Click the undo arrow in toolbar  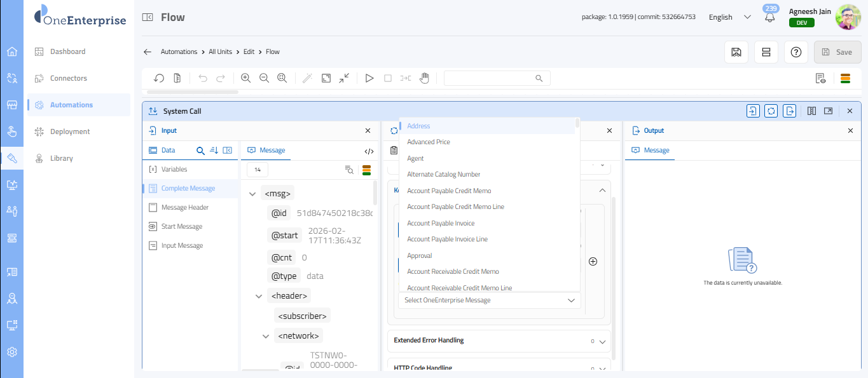point(203,78)
